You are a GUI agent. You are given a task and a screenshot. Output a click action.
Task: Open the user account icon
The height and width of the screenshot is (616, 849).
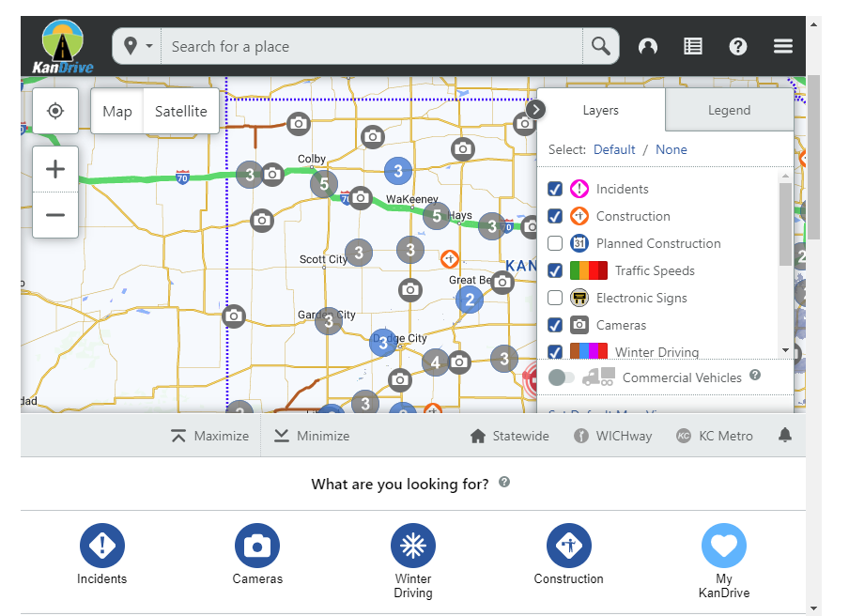pyautogui.click(x=648, y=46)
